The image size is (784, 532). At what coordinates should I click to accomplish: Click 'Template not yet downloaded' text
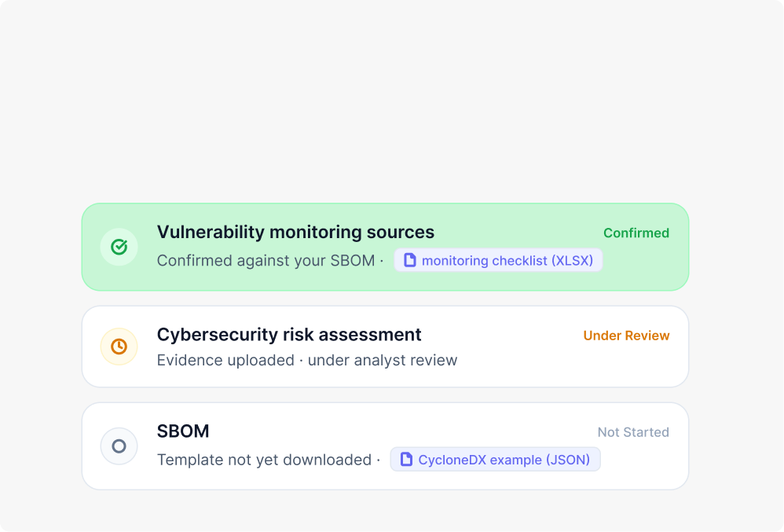(x=264, y=460)
